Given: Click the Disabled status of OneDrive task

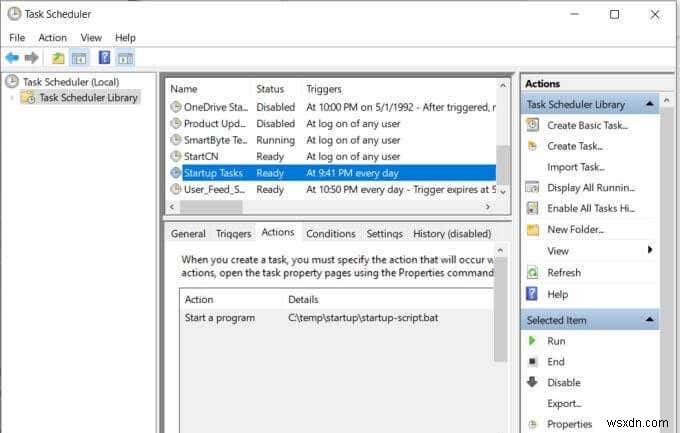Looking at the screenshot, I should 275,107.
